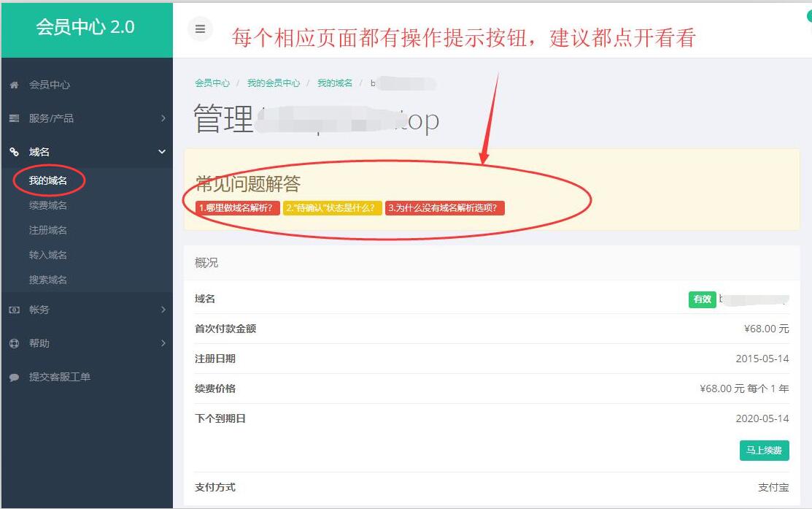Click the server icon beside 服务/产品

(x=14, y=119)
